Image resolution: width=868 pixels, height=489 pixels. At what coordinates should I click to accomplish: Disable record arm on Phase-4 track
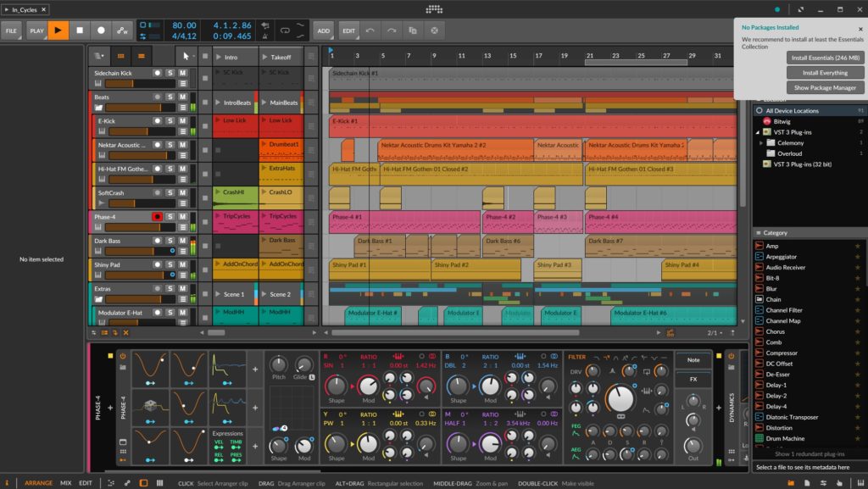coord(157,217)
